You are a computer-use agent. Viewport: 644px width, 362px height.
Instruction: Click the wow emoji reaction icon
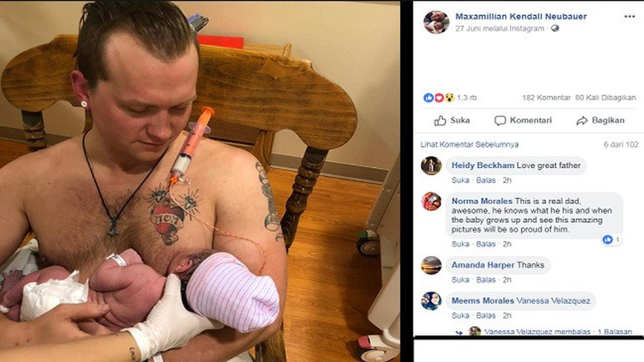point(449,98)
